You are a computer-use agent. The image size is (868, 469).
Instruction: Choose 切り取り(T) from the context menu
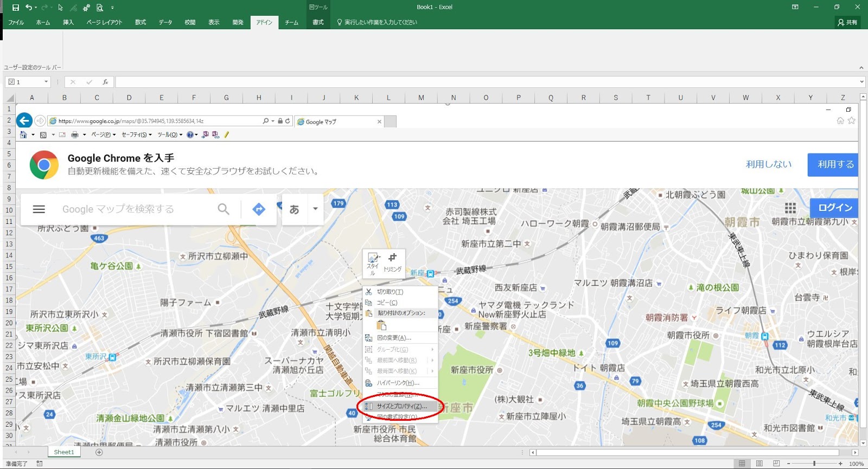(400, 292)
